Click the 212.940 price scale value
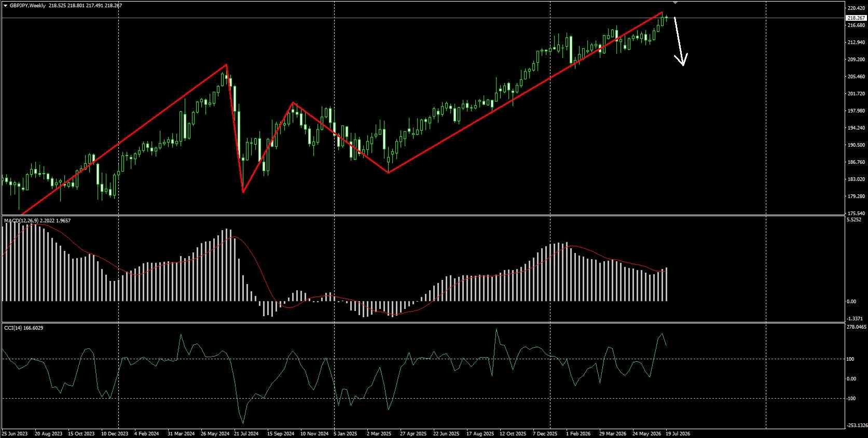 (x=856, y=42)
